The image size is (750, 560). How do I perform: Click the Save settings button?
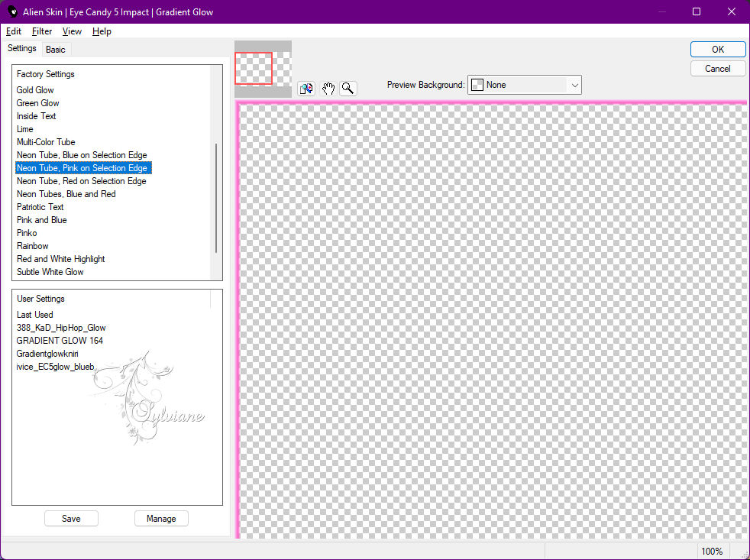(71, 518)
